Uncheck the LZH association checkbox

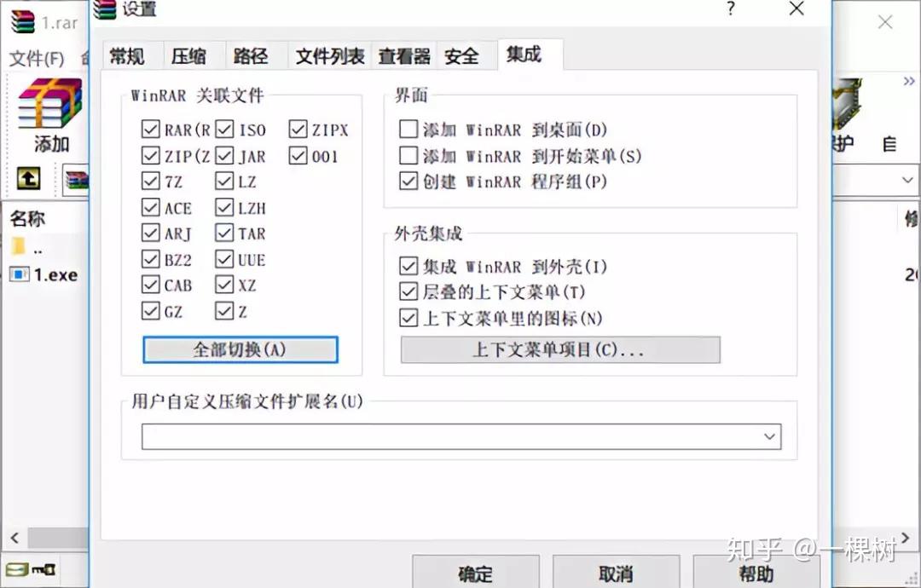(224, 207)
